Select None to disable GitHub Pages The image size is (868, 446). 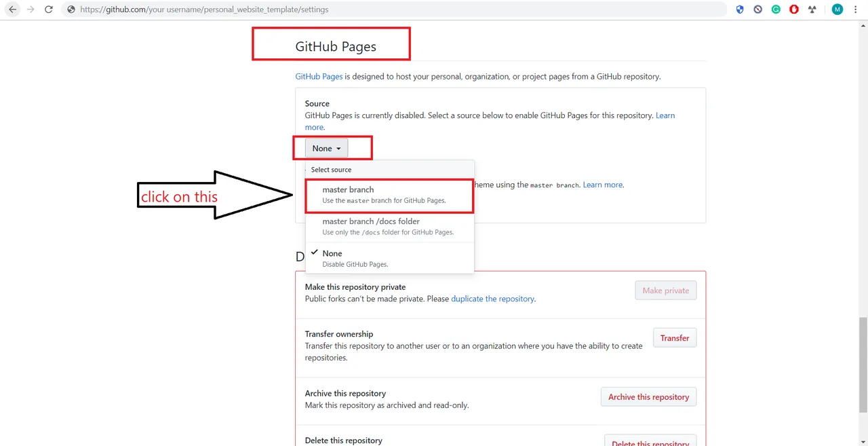(x=389, y=258)
